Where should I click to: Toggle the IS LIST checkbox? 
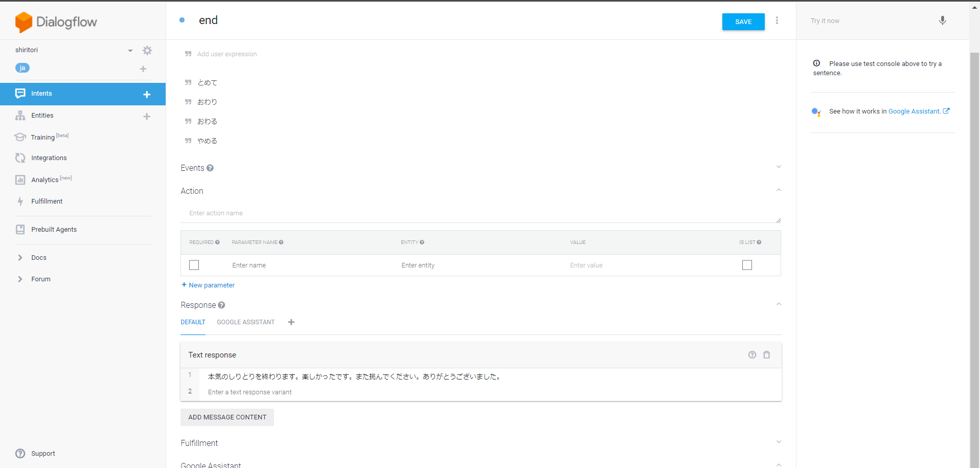(747, 265)
